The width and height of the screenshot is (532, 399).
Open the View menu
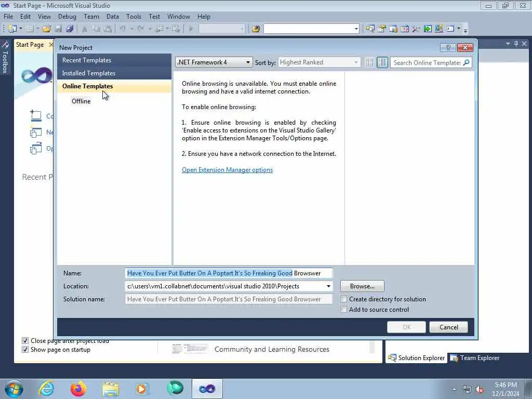[x=44, y=16]
